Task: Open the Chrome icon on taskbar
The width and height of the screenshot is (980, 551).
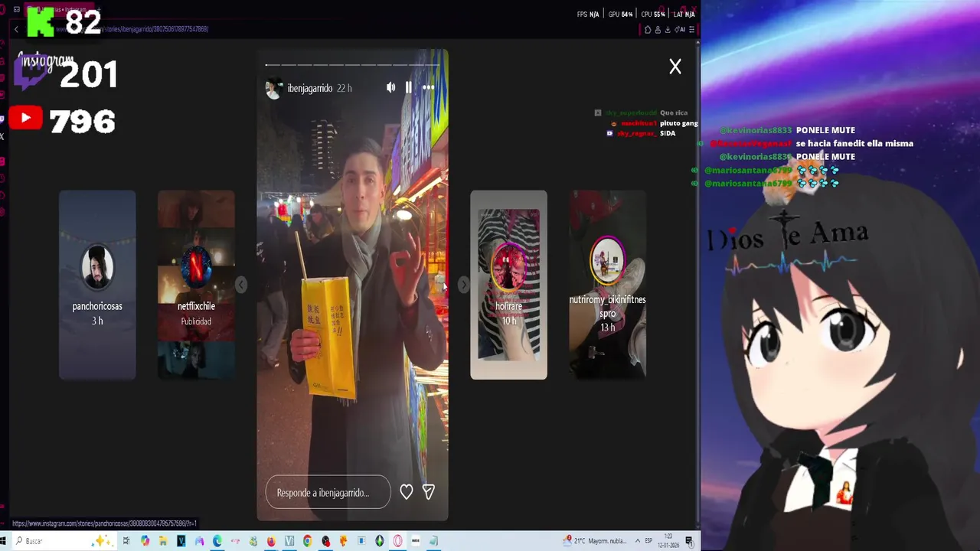Action: tap(307, 541)
